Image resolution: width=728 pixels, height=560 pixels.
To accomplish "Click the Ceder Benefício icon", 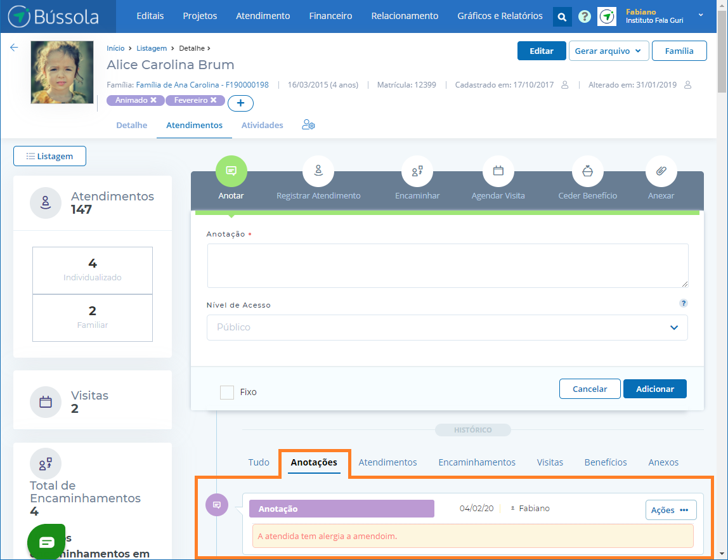I will tap(587, 171).
